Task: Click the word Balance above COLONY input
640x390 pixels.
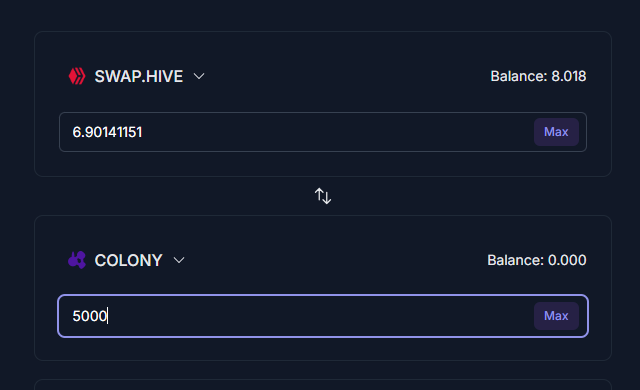Action: click(516, 260)
